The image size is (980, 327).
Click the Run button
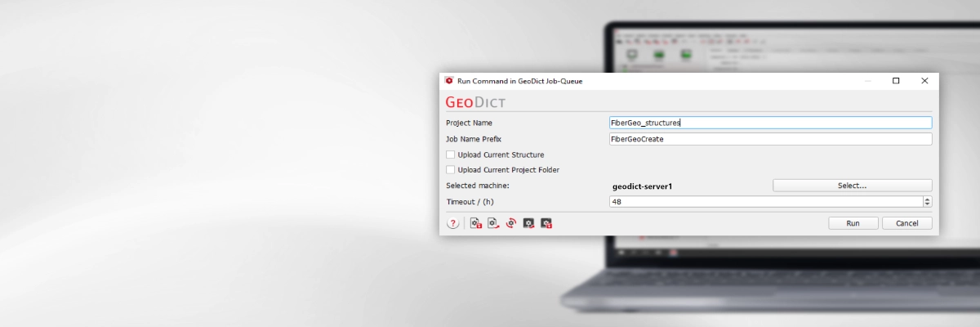[853, 223]
